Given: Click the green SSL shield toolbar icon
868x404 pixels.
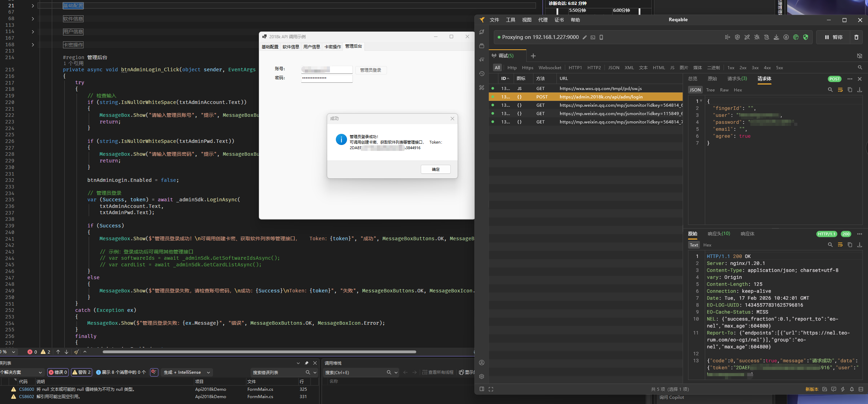Looking at the screenshot, I should coord(806,37).
